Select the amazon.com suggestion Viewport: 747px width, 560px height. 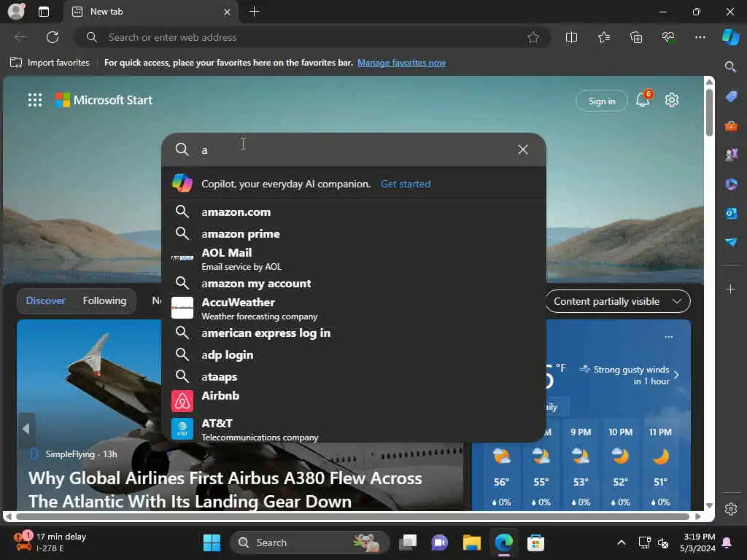(x=354, y=212)
